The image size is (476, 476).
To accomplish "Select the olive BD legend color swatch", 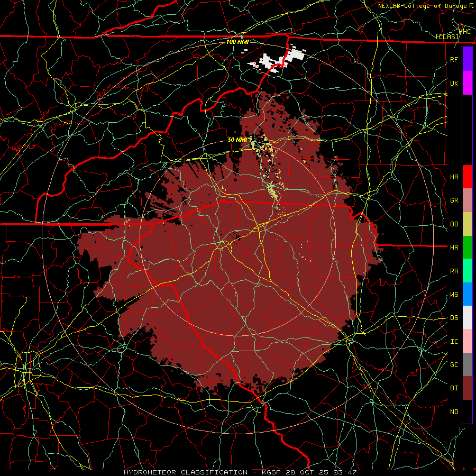I will 467,224.
